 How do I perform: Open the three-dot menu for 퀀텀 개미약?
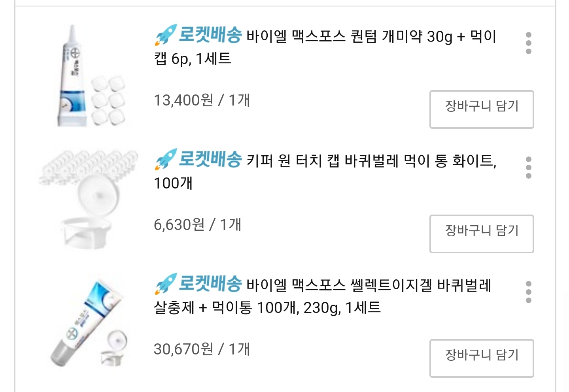tap(529, 43)
